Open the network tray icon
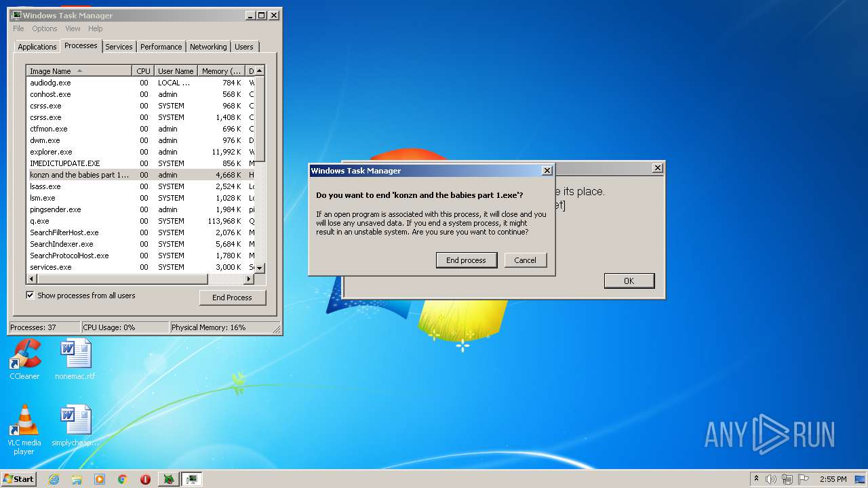 787,479
